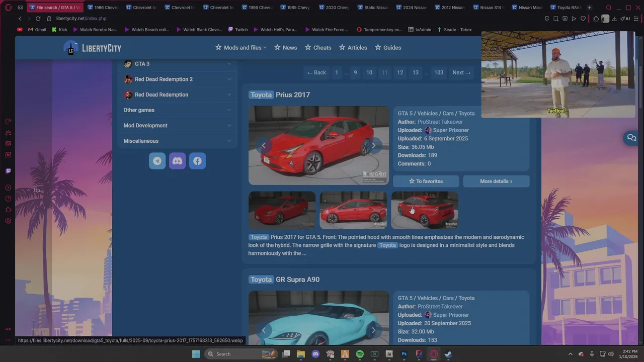
Task: Open the third Prius rear-view thumbnail
Action: [425, 210]
